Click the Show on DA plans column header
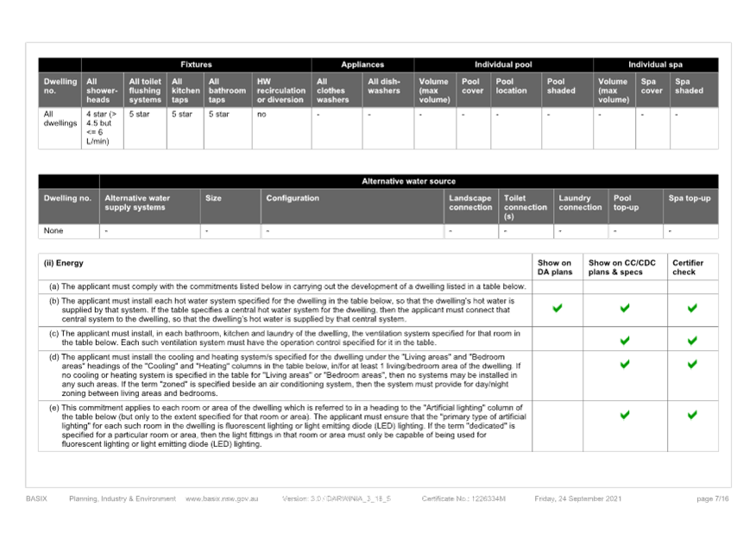This screenshot has width=756, height=533. point(554,267)
